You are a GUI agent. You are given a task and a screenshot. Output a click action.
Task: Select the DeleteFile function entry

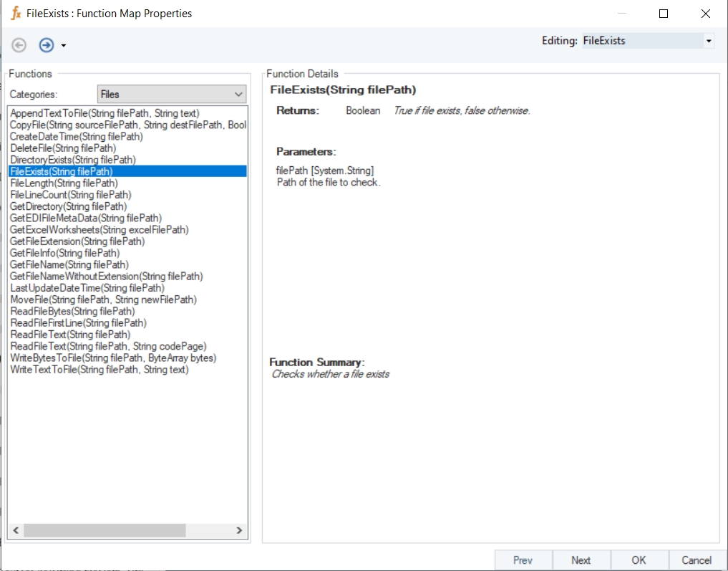click(63, 148)
